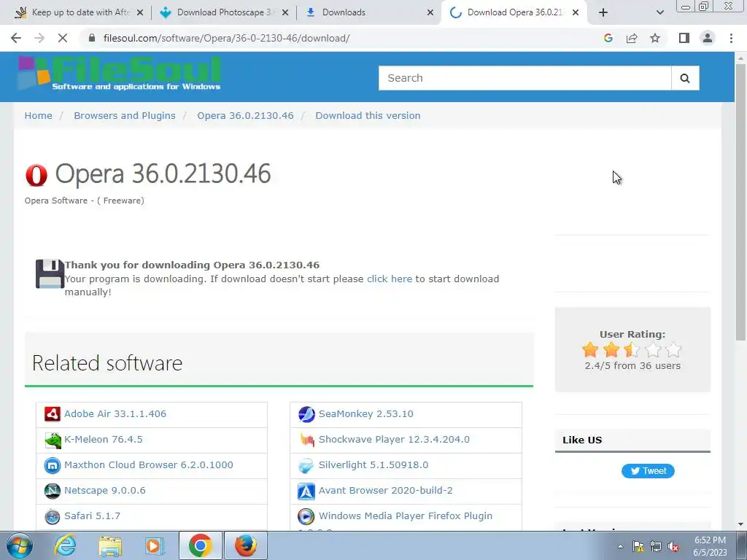
Task: Click the Silverlight icon
Action: pyautogui.click(x=306, y=465)
